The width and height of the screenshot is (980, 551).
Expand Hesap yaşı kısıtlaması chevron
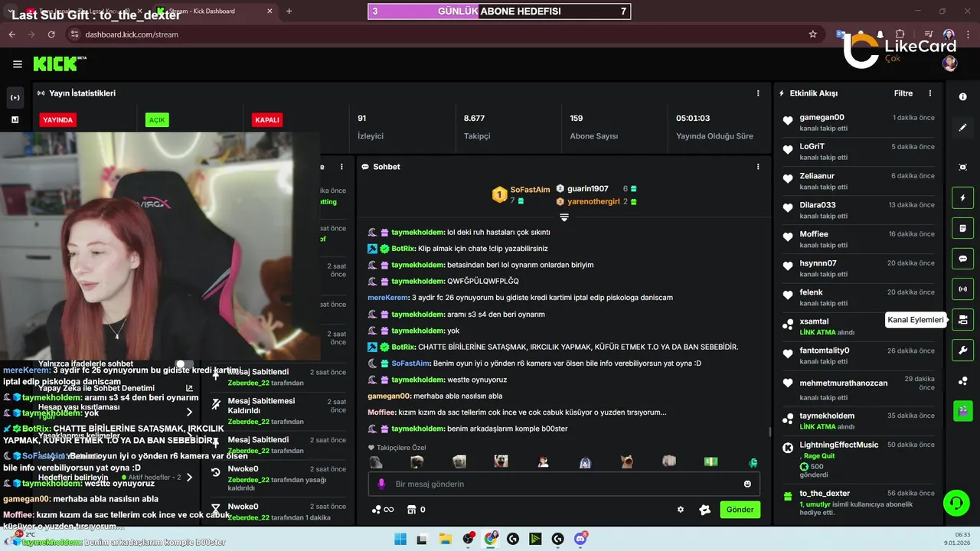click(x=189, y=412)
